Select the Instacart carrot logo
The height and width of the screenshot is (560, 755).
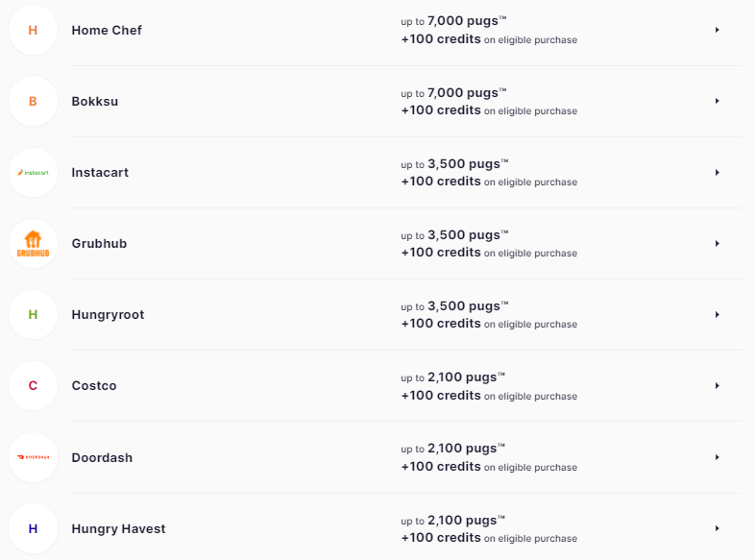click(33, 173)
